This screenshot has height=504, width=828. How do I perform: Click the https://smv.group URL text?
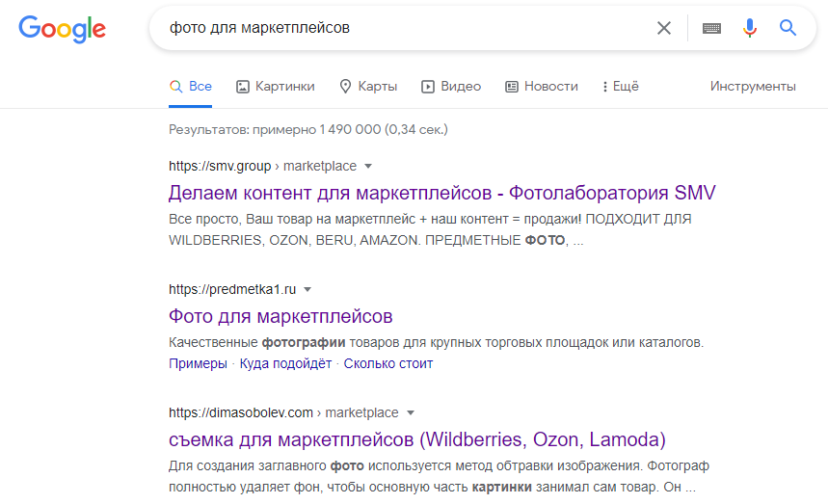tap(220, 167)
